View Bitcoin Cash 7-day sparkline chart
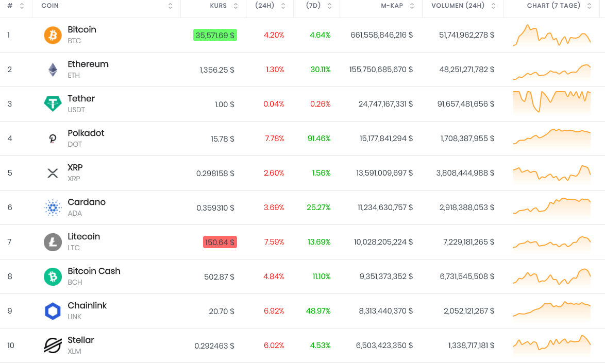605x364 pixels. (x=552, y=277)
